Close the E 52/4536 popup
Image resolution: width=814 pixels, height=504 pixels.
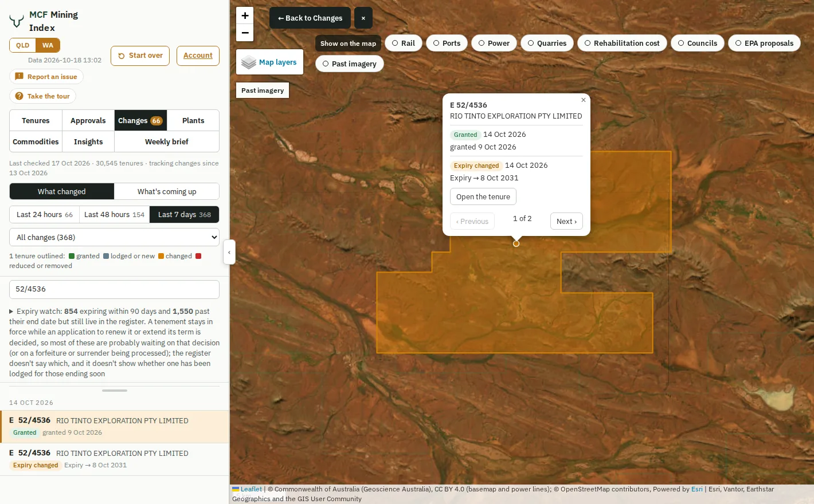584,100
